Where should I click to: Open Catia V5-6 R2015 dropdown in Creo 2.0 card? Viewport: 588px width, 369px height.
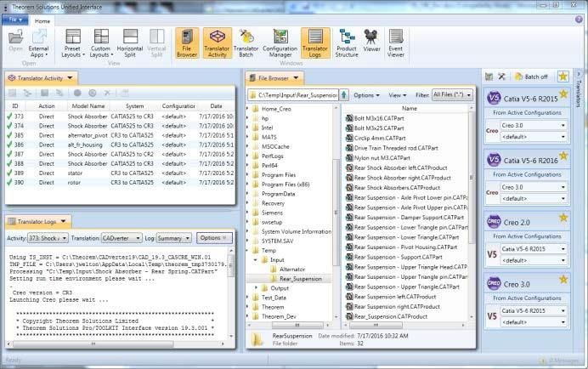tap(534, 249)
